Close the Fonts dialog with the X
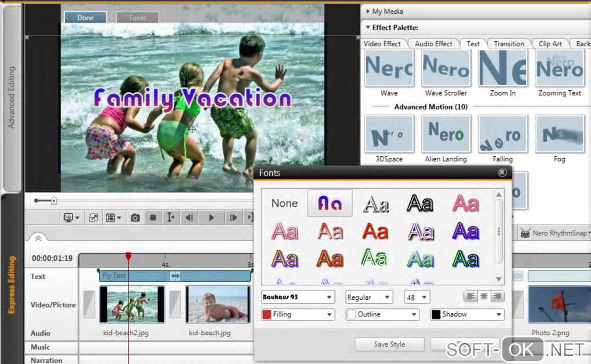This screenshot has height=364, width=591. click(x=502, y=172)
